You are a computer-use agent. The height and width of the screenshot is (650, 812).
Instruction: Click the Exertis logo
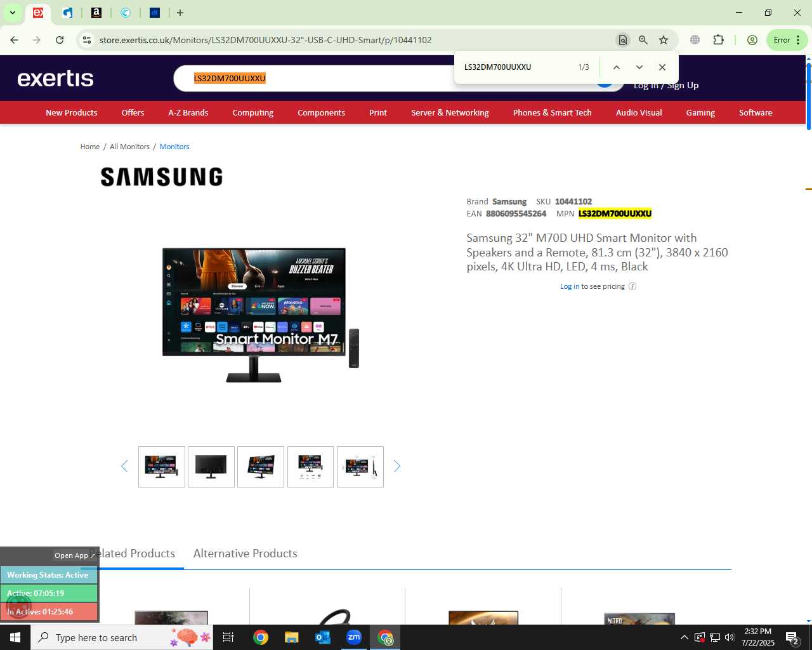coord(56,78)
